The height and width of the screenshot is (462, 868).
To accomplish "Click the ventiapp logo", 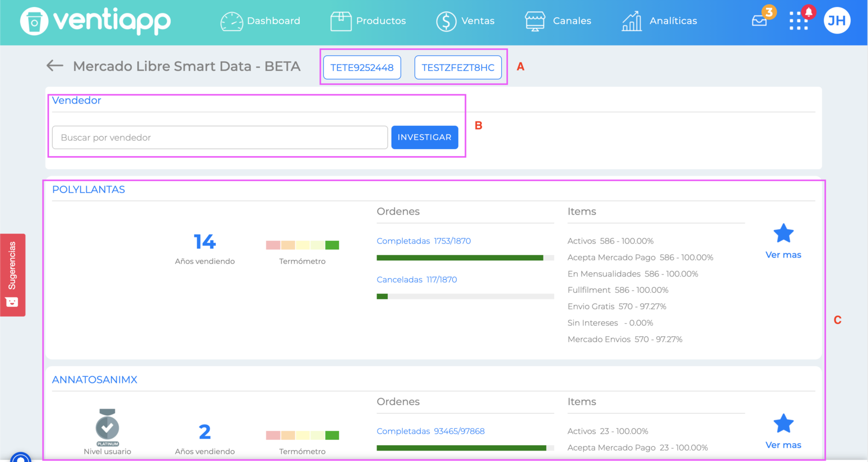I will (x=95, y=21).
